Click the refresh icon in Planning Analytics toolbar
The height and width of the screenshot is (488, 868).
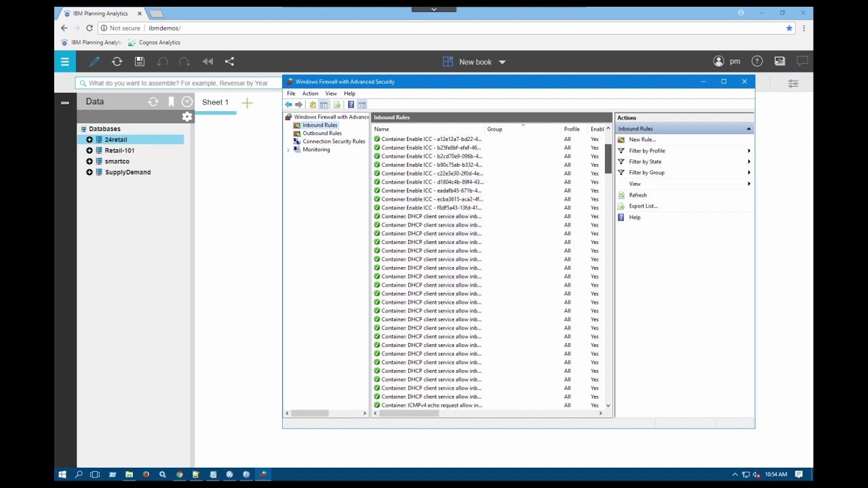click(x=117, y=62)
